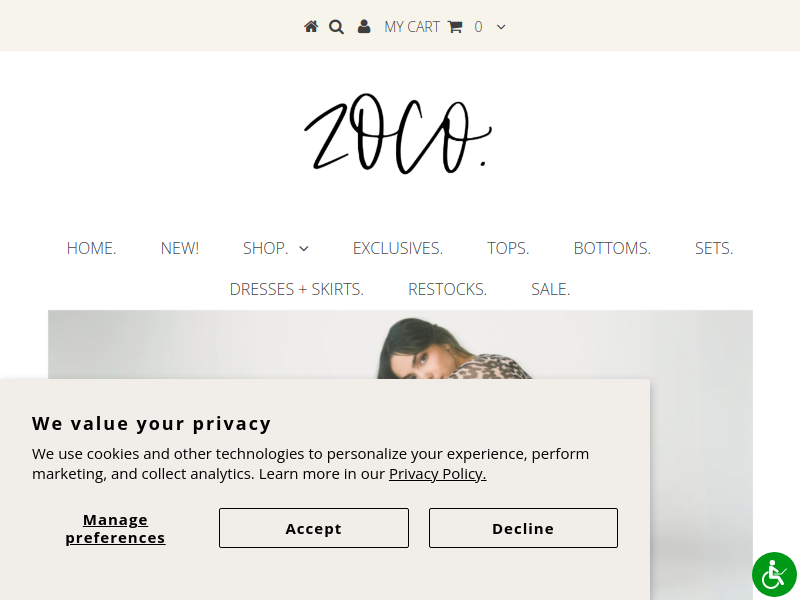Screen dimensions: 800x600
Task: Go to the NEW! section
Action: coord(180,248)
